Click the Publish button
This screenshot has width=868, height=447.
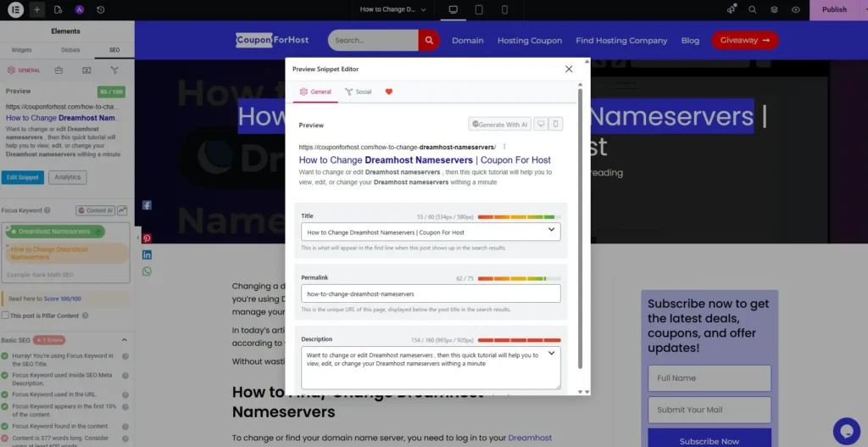834,9
